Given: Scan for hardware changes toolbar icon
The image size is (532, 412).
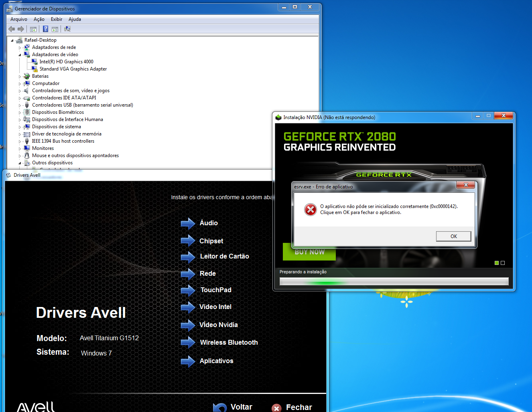Looking at the screenshot, I should coord(67,29).
